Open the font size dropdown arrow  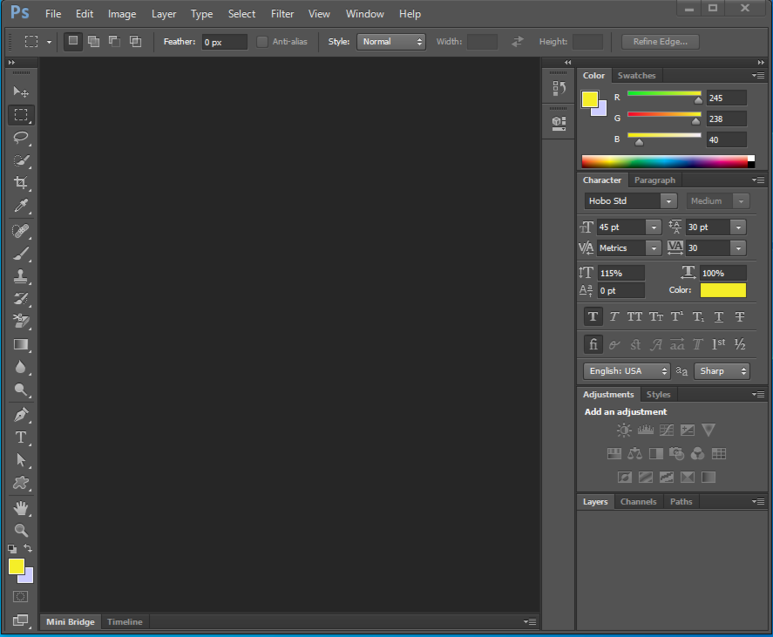654,227
